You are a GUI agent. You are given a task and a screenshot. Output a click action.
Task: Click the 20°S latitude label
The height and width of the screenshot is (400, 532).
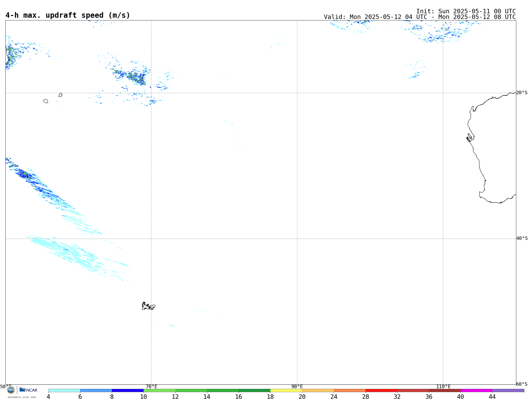[522, 93]
